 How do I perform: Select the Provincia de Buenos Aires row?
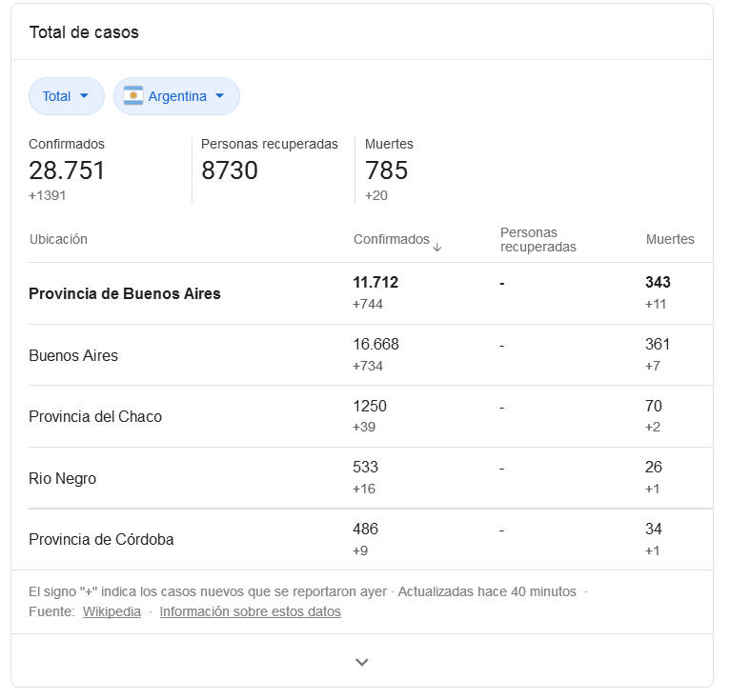(x=125, y=293)
